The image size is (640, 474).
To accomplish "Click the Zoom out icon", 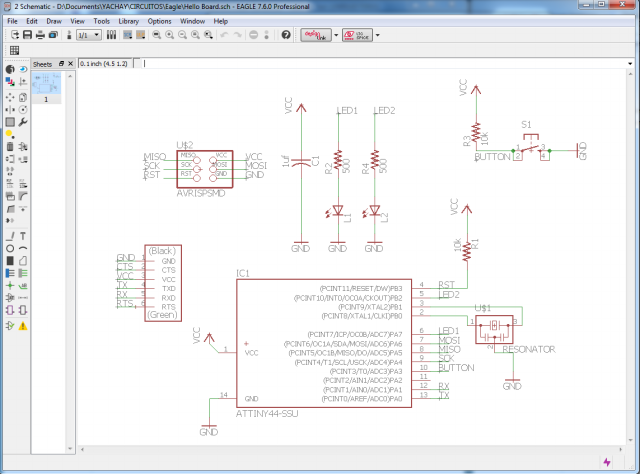I will coord(182,35).
